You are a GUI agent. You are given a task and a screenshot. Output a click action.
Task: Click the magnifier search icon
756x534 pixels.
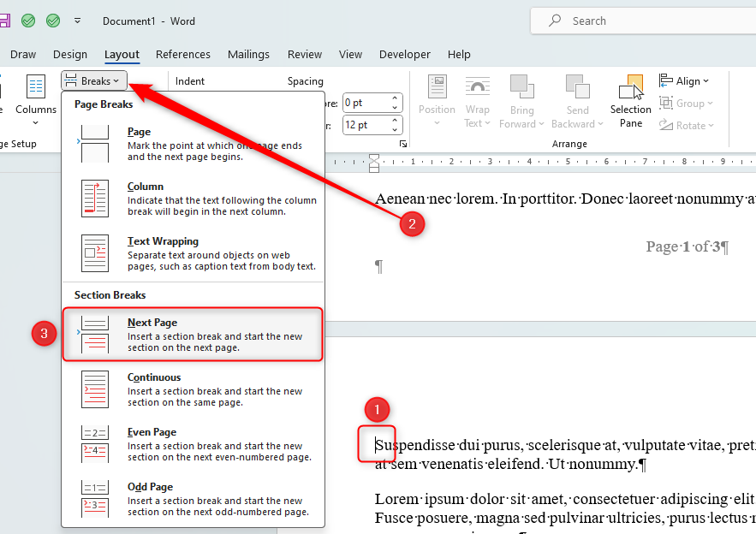pos(555,21)
